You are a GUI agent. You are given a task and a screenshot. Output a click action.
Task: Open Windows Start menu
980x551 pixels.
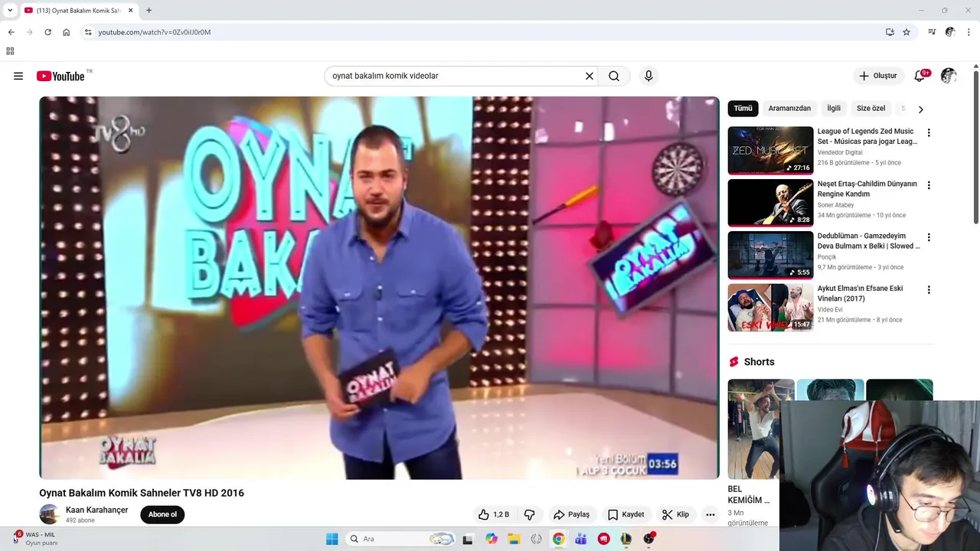coord(332,539)
